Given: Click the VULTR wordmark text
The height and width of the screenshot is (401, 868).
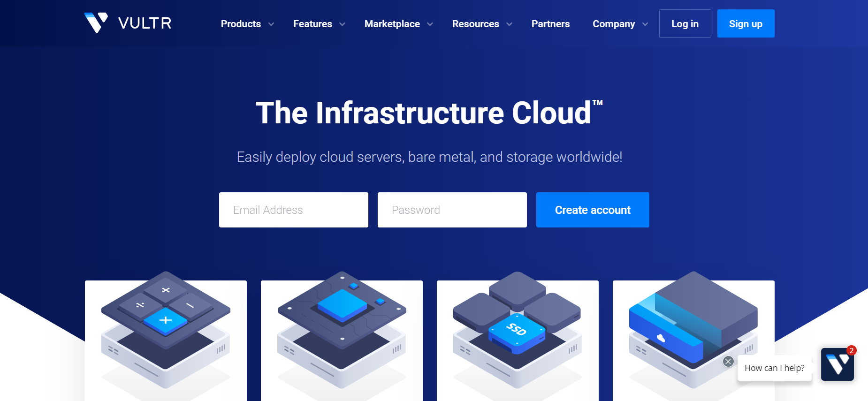Looking at the screenshot, I should (x=145, y=23).
